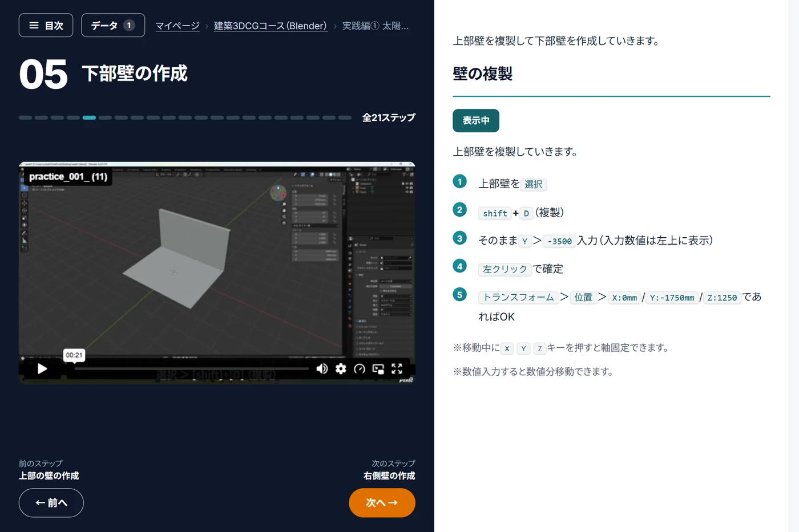Click the Z:1250 value in step 5
The image size is (799, 532).
722,298
